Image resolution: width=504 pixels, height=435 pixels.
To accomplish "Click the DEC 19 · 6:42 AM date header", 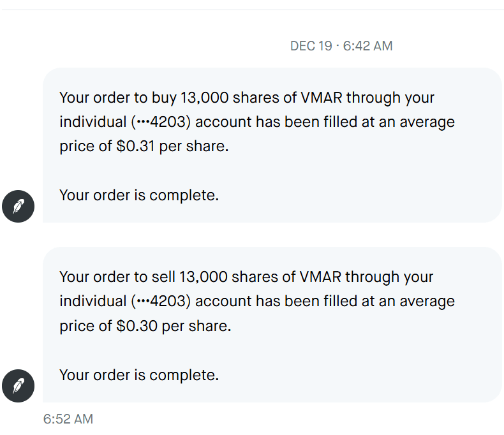I will pyautogui.click(x=341, y=46).
